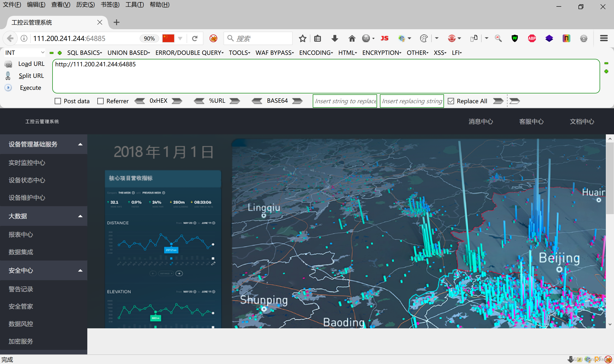Screen dimensions: 614x364
Task: Open the ABP adblock extension icon
Action: click(x=532, y=38)
